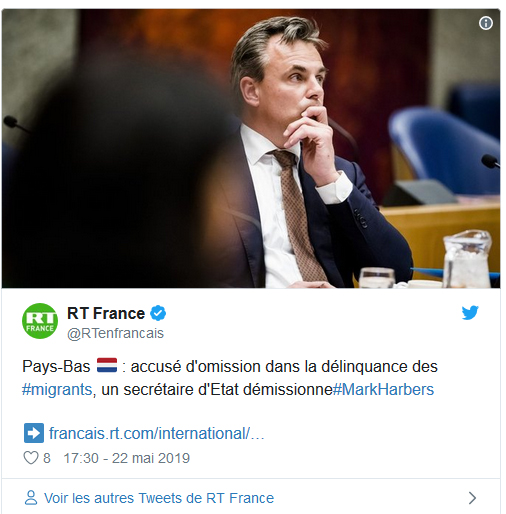Click the info icon on the photo
Image resolution: width=506 pixels, height=514 pixels.
point(485,23)
